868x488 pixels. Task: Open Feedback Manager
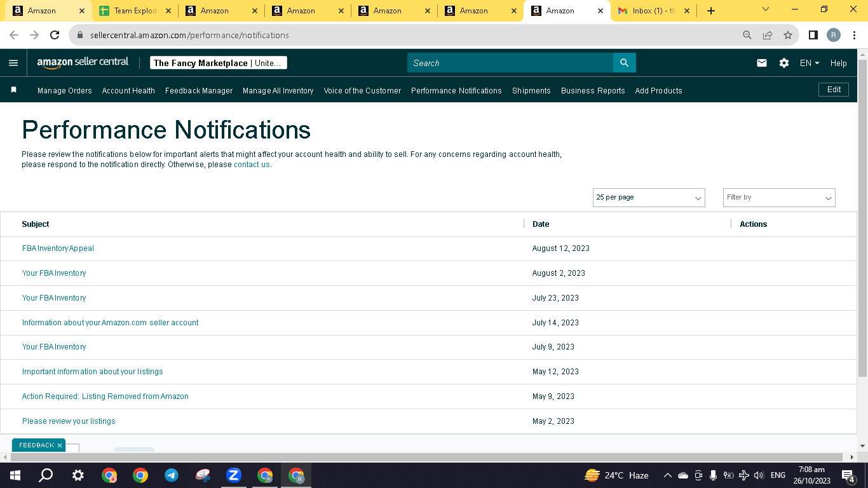pos(199,91)
